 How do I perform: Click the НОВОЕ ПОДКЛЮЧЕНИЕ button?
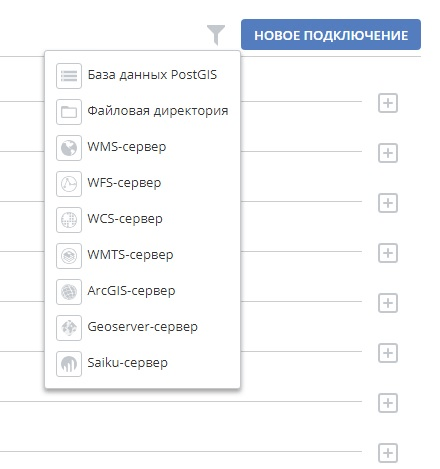pos(331,35)
